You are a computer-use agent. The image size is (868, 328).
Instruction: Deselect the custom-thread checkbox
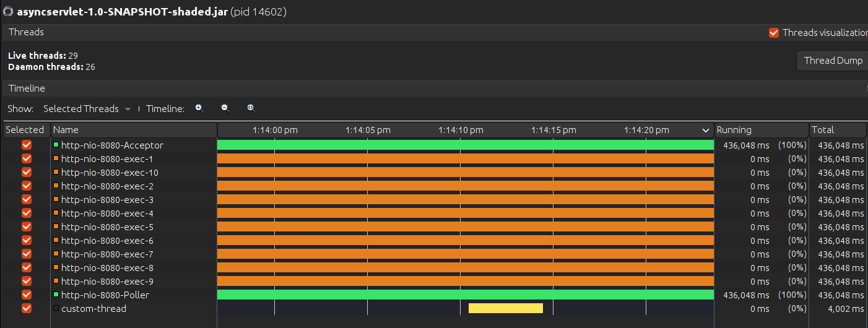(x=26, y=308)
